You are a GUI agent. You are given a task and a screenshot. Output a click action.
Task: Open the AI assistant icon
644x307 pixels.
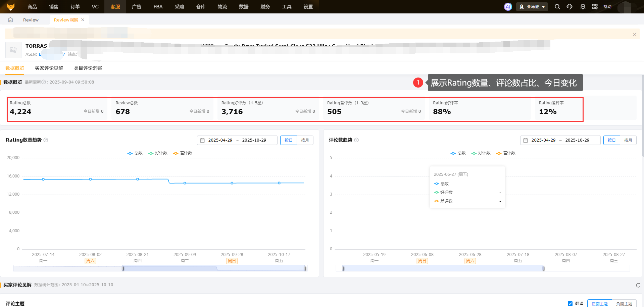(508, 7)
